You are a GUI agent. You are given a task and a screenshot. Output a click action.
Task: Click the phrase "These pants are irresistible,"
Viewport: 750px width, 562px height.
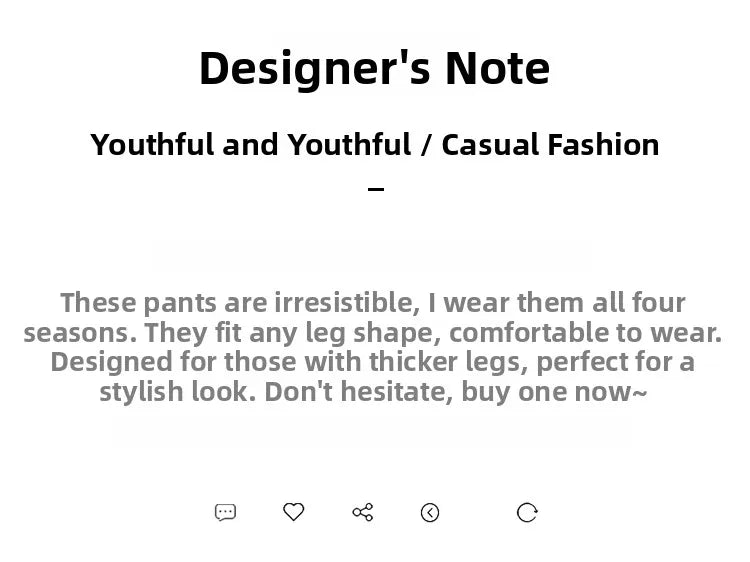[241, 303]
